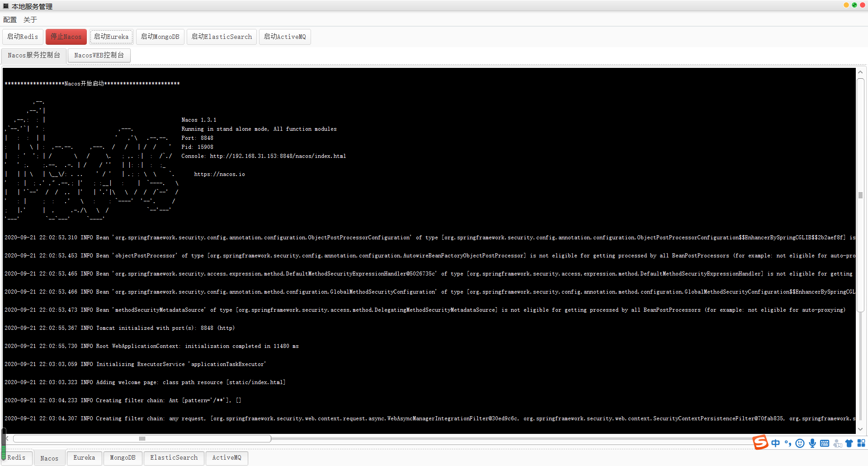This screenshot has height=466, width=868.
Task: Toggle the punctuation mode icon
Action: (x=788, y=443)
